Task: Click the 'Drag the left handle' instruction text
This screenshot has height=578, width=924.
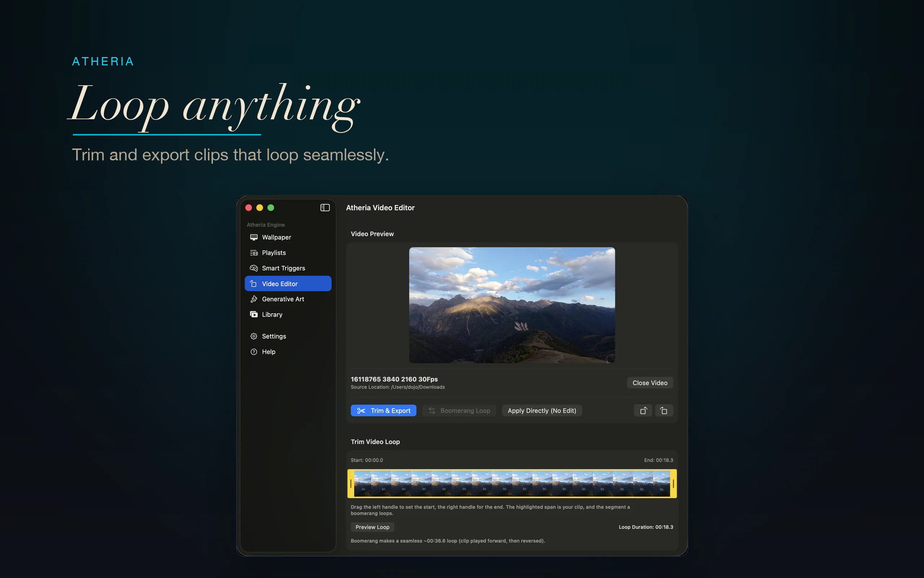Action: click(490, 510)
